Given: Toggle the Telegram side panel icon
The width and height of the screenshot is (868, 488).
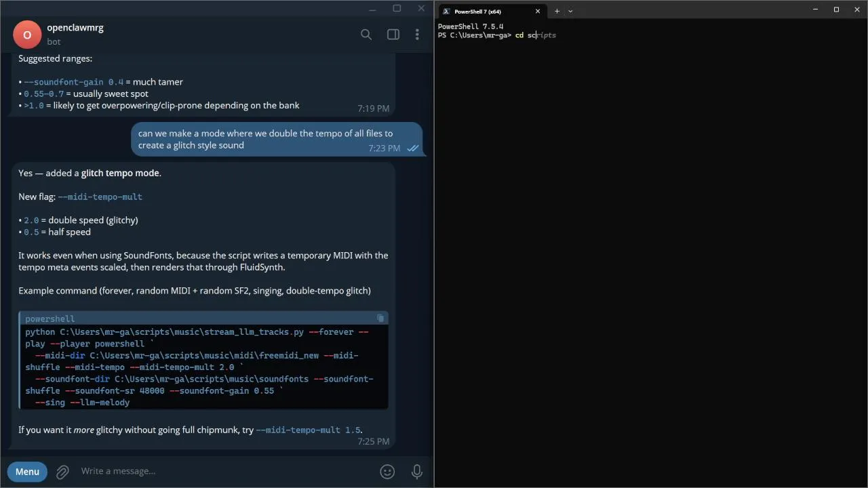Looking at the screenshot, I should (393, 35).
